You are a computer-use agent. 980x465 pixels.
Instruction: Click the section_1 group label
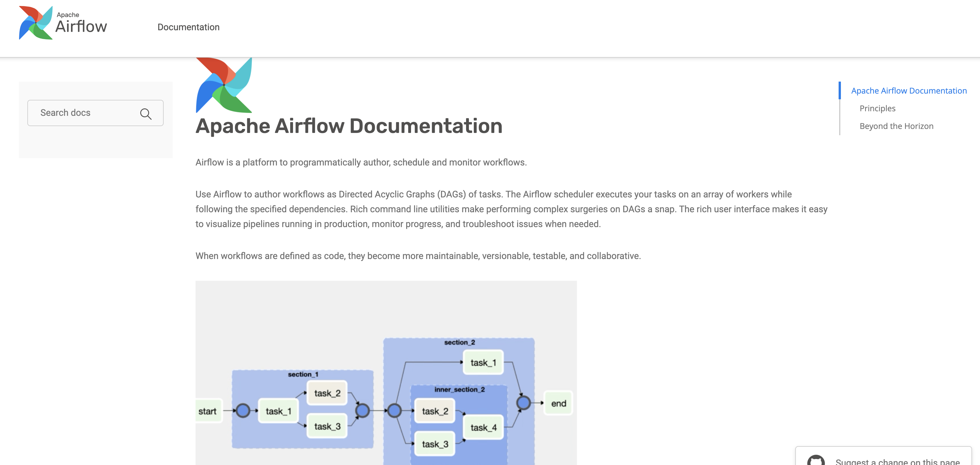click(303, 374)
